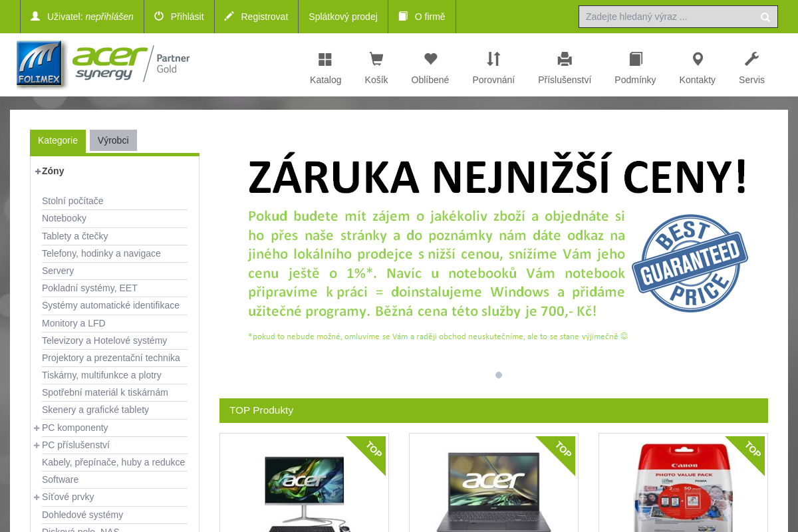Click the Přihlásit login button
The height and width of the screenshot is (532, 798).
(179, 16)
